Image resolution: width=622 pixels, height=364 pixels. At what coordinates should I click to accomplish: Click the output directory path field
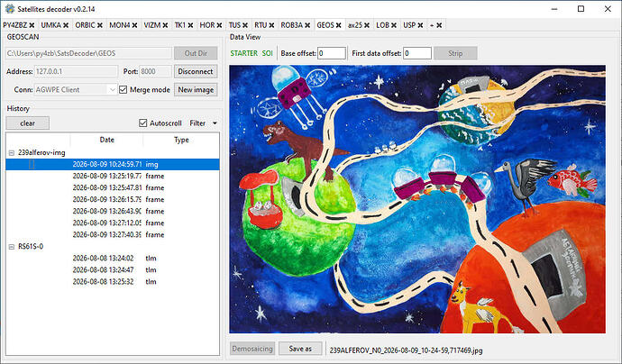click(88, 53)
